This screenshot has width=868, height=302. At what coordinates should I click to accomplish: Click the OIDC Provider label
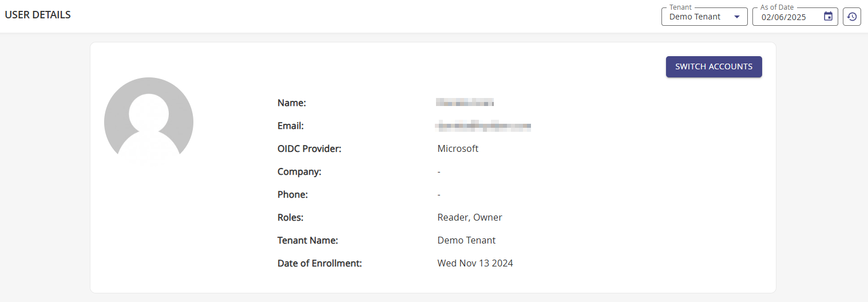[x=310, y=149]
